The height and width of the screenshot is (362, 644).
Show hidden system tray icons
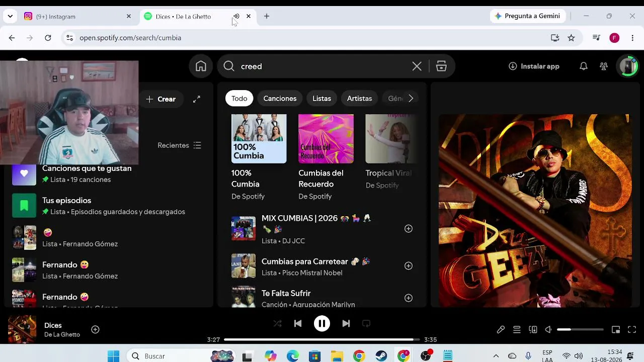click(496, 356)
